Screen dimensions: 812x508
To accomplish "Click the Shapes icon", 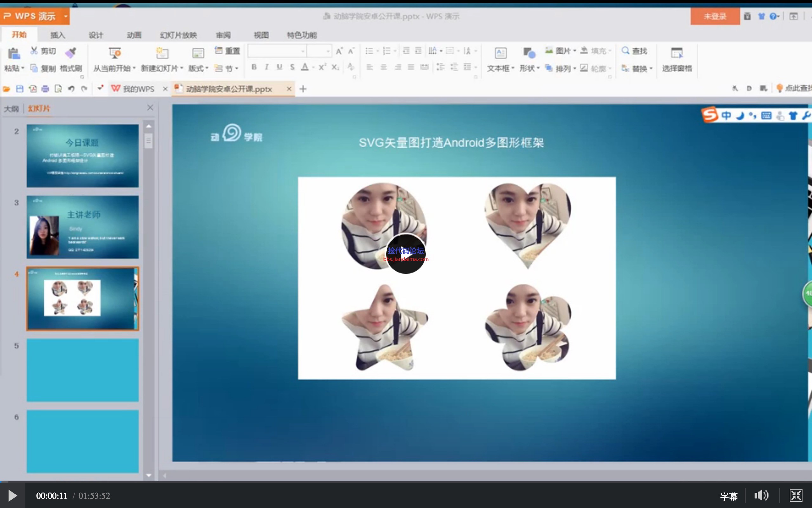I will pos(529,53).
